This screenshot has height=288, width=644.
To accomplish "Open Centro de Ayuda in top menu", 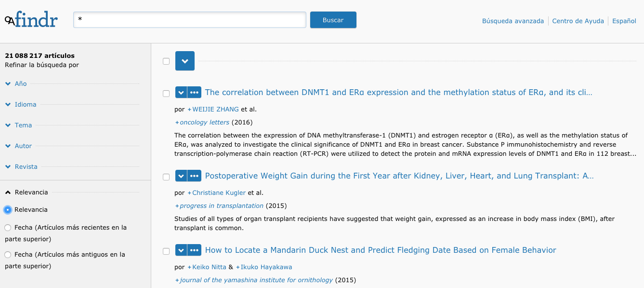I will [578, 21].
